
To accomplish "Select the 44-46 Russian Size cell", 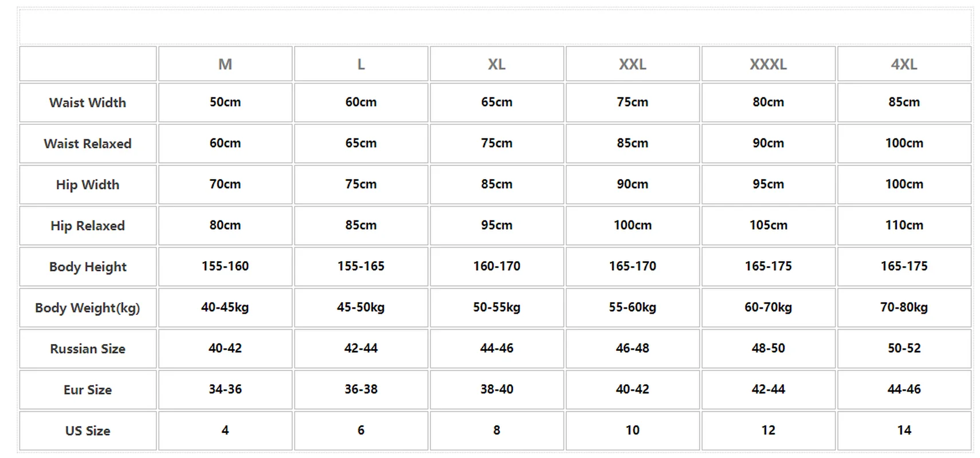I will pyautogui.click(x=497, y=348).
